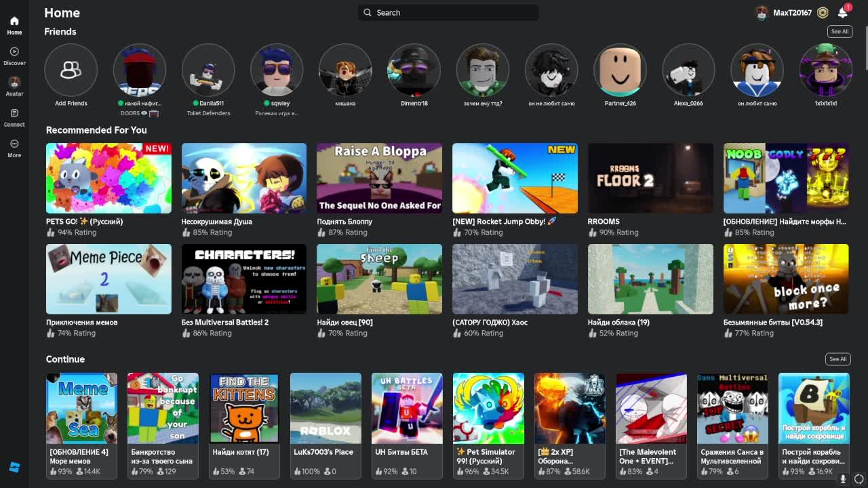Viewport: 868px width, 488px height.
Task: Open the MaxT20167 profile avatar
Action: pyautogui.click(x=762, y=12)
